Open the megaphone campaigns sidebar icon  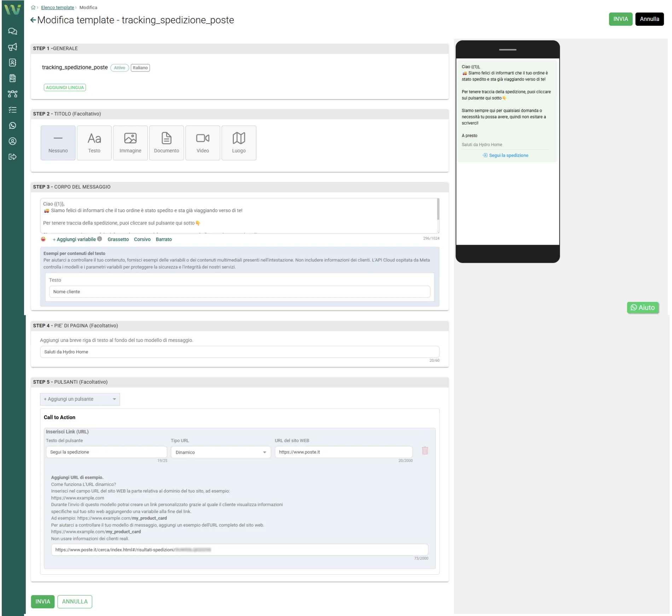click(x=13, y=47)
